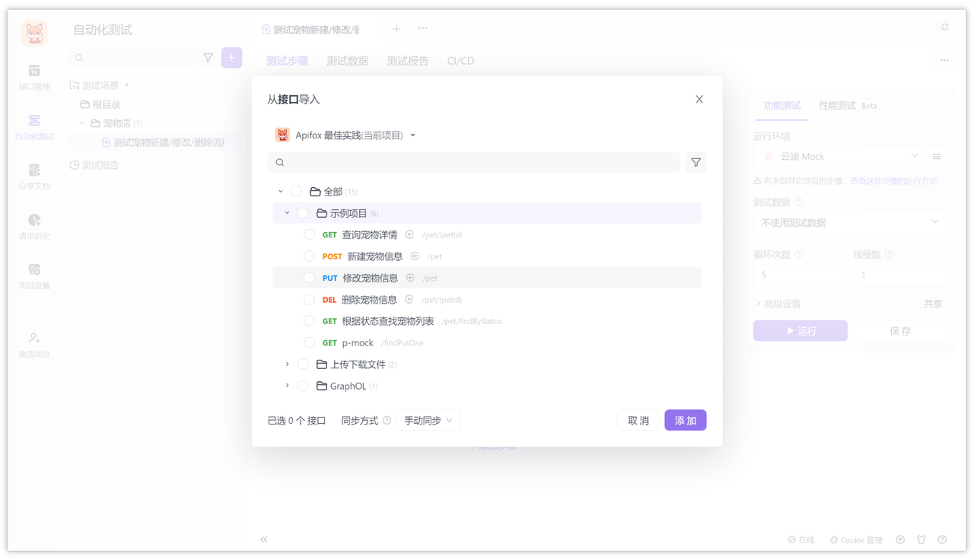
Task: Expand 高级设置 section
Action: point(778,304)
